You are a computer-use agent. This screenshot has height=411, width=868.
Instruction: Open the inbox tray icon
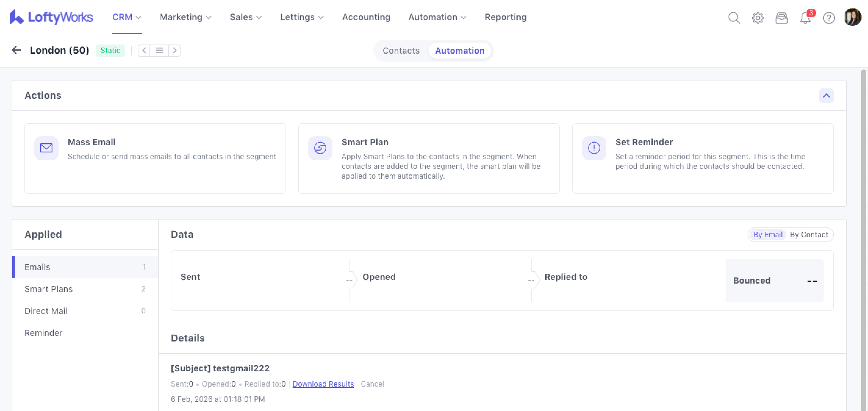click(781, 17)
